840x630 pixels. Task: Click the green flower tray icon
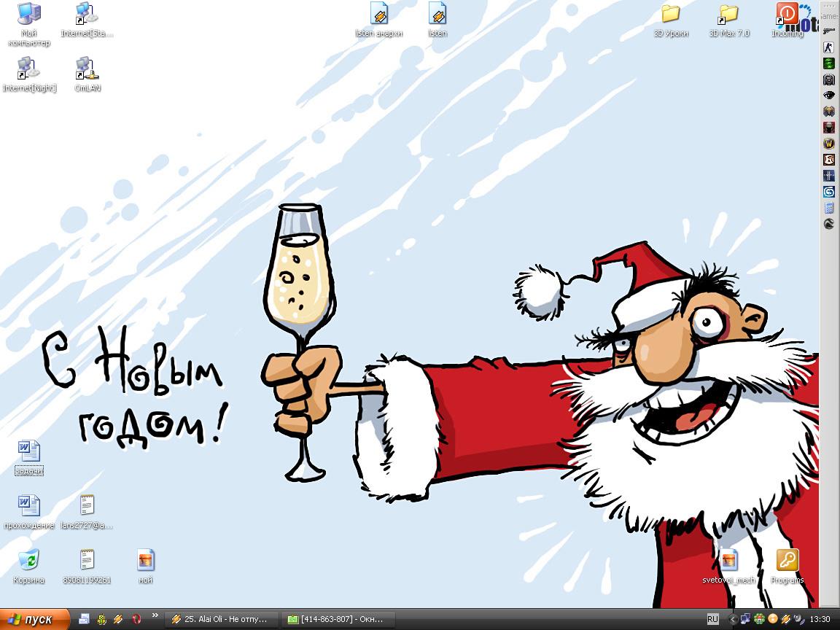[x=759, y=619]
